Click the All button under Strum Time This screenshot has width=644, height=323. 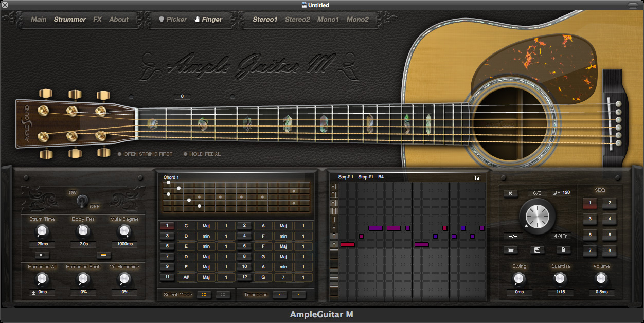click(42, 255)
